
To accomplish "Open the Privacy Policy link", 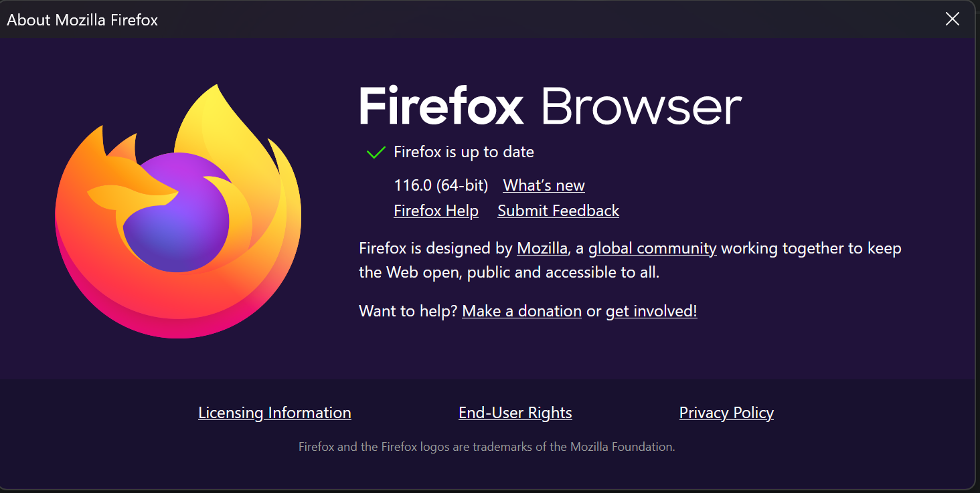I will (x=726, y=413).
